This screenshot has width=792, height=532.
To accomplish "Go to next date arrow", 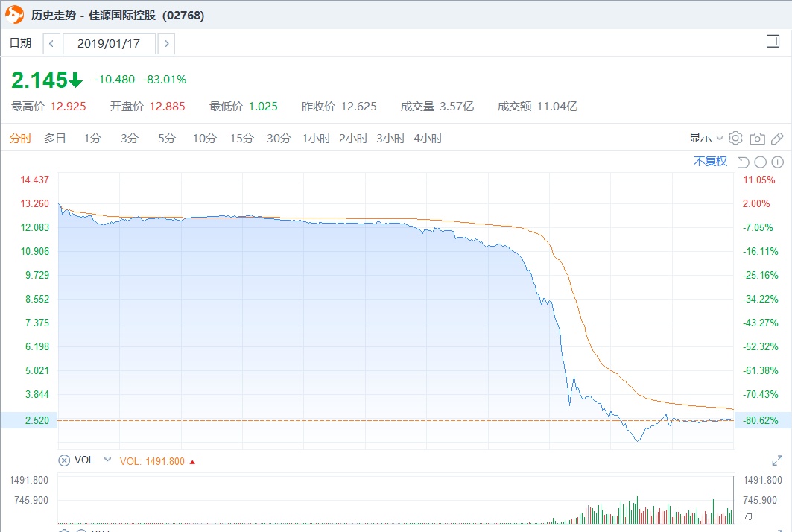I will (x=167, y=44).
